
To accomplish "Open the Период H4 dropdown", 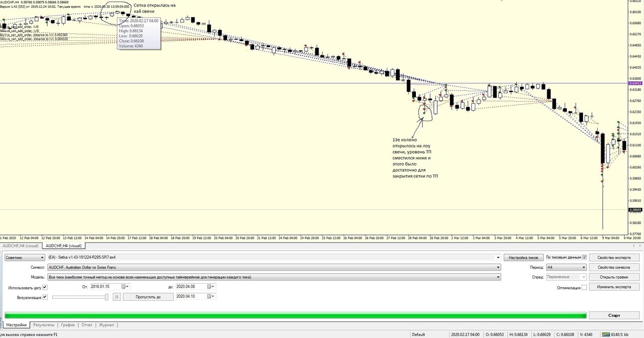I will coord(567,267).
